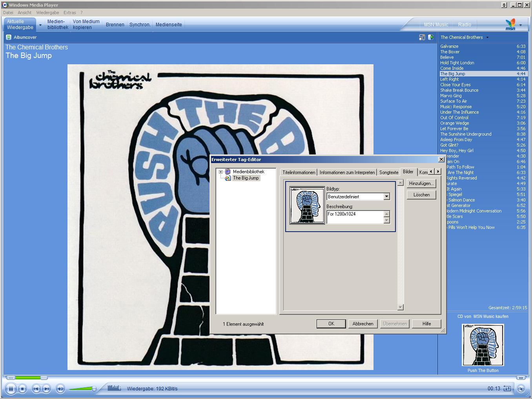Click the seek bar playback position thumb
Image resolution: width=532 pixels, height=399 pixels.
click(44, 378)
